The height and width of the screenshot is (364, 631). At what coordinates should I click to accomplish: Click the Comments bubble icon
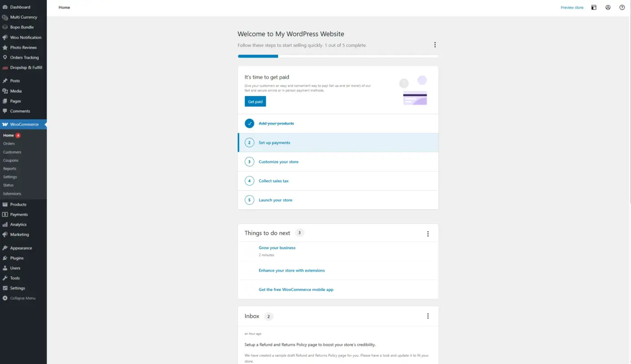click(x=5, y=111)
